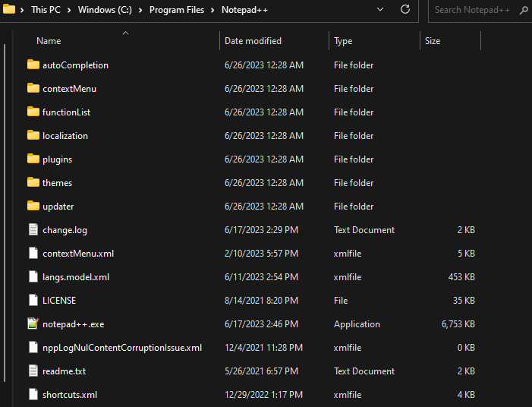Click the updater folder icon
The width and height of the screenshot is (532, 407).
coord(33,206)
